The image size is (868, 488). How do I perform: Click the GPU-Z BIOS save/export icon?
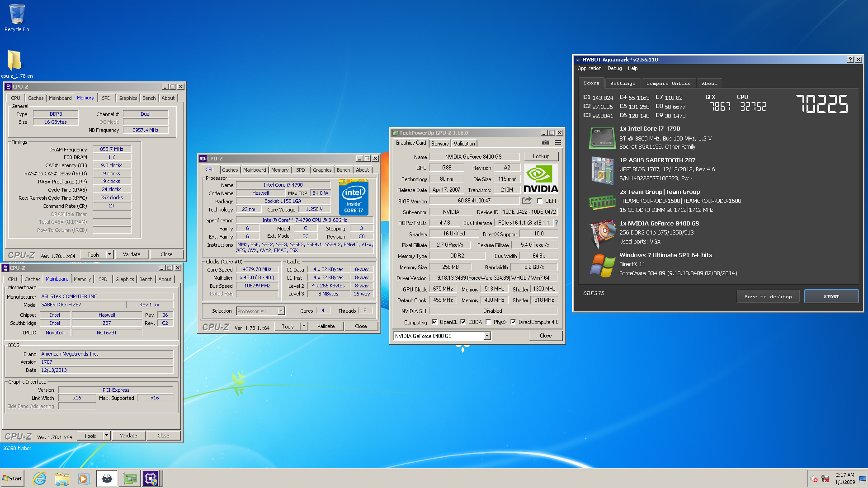[527, 201]
